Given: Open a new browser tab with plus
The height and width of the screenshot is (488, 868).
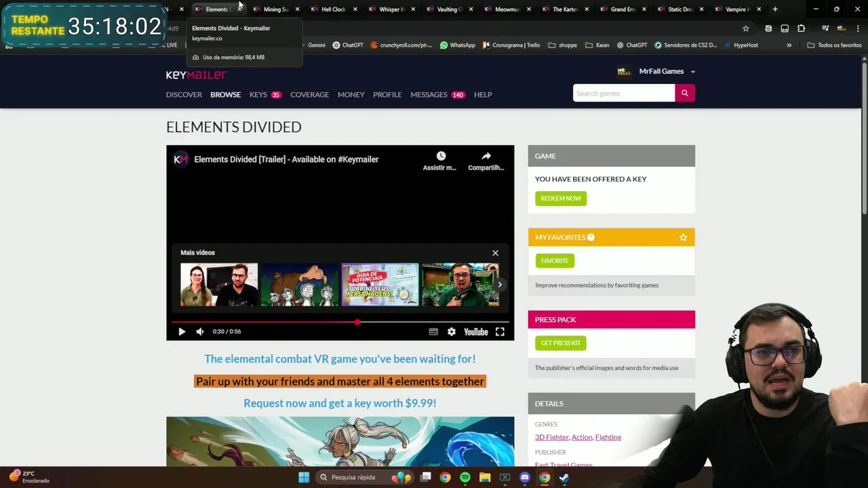Looking at the screenshot, I should click(x=775, y=9).
